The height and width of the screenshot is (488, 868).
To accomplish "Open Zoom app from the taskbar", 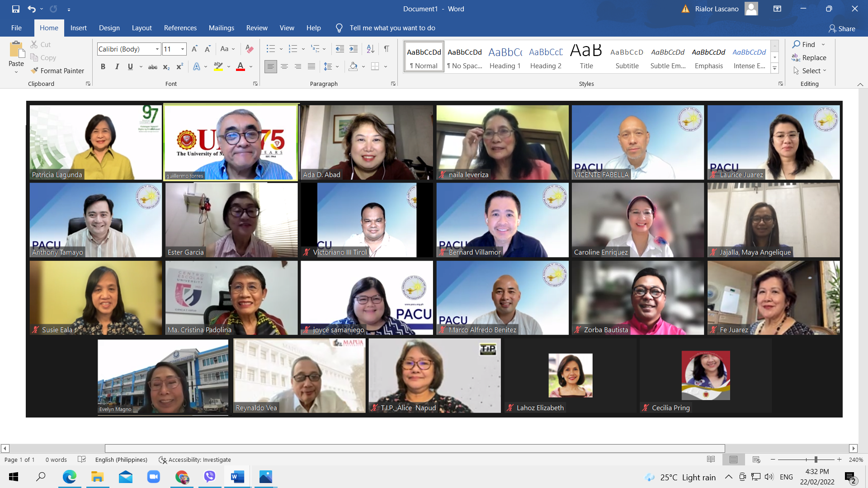I will [x=153, y=477].
